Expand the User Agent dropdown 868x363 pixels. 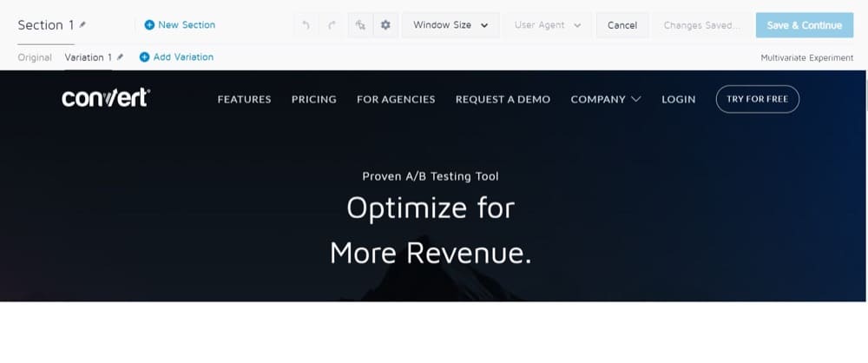point(548,25)
